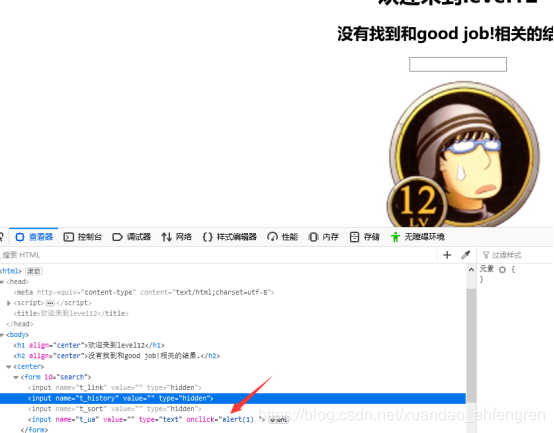Click the type="text" attribute on t_ua
554x433 pixels.
(160, 420)
